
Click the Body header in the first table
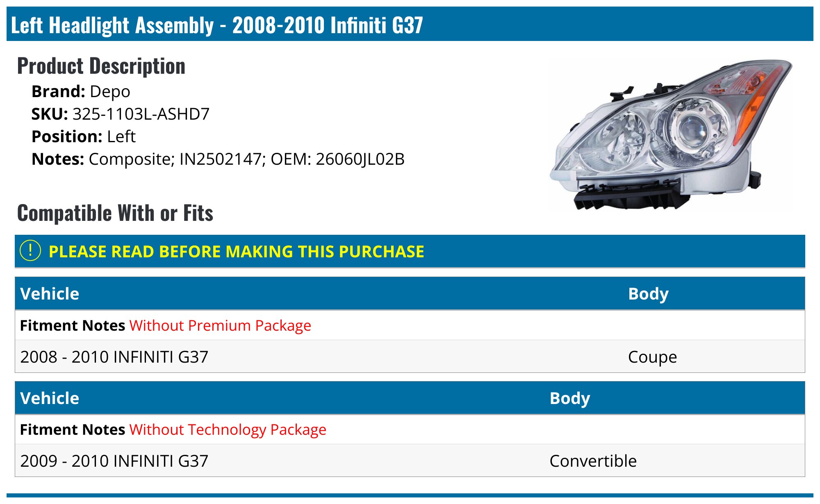[x=649, y=294]
